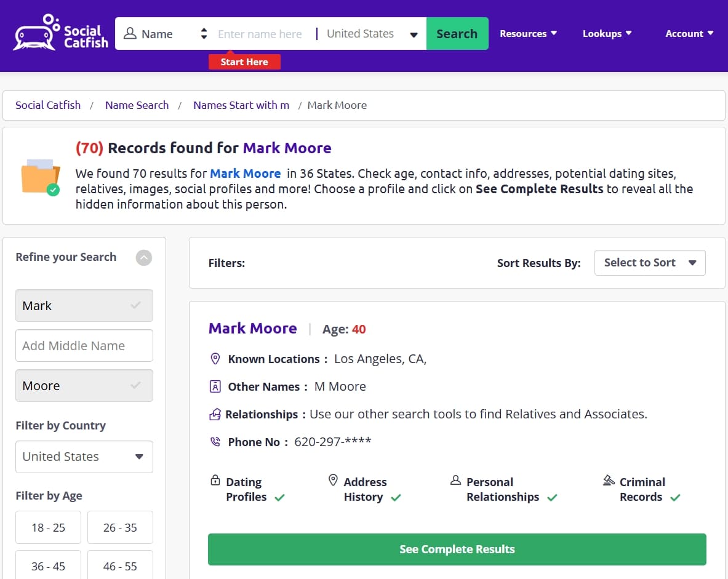Click the Mark first name field
This screenshot has height=579, width=728.
84,306
